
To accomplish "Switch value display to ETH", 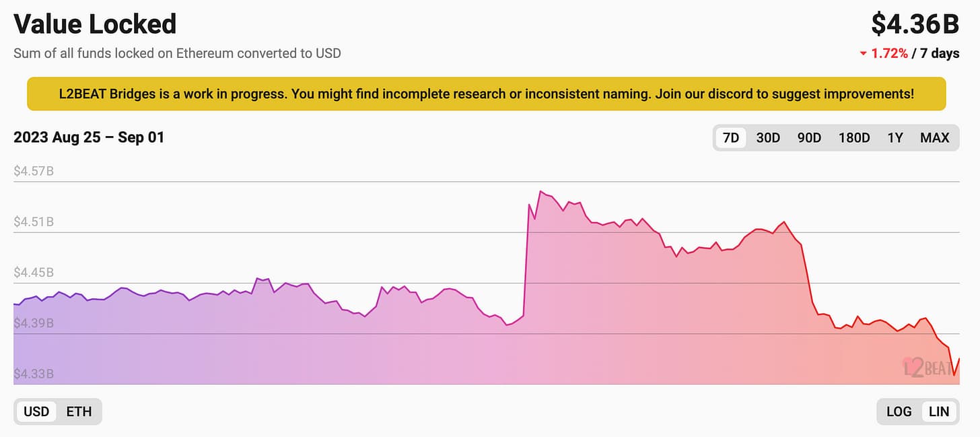I will tap(79, 411).
